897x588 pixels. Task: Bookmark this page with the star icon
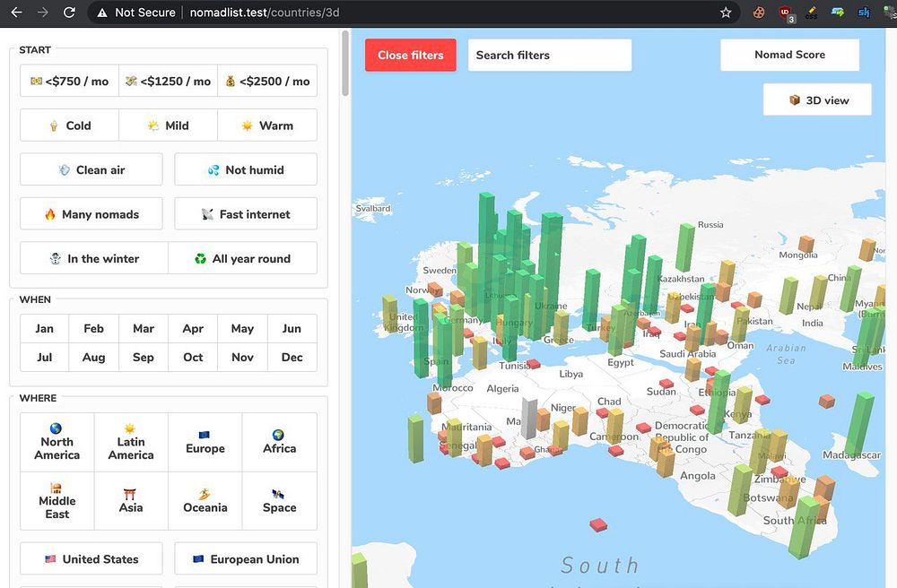click(x=726, y=12)
